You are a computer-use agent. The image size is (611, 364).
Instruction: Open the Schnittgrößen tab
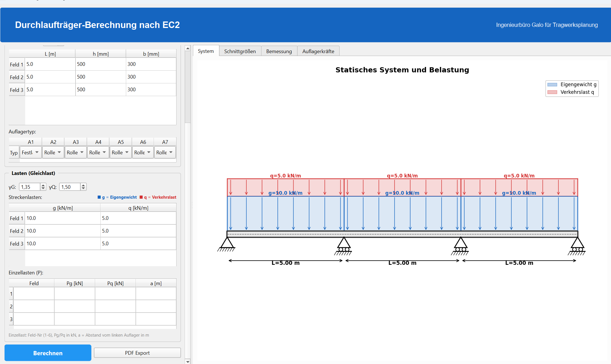click(x=240, y=51)
